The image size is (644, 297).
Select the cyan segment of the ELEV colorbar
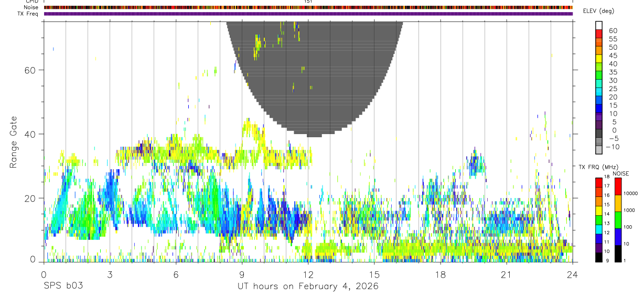[x=599, y=92]
